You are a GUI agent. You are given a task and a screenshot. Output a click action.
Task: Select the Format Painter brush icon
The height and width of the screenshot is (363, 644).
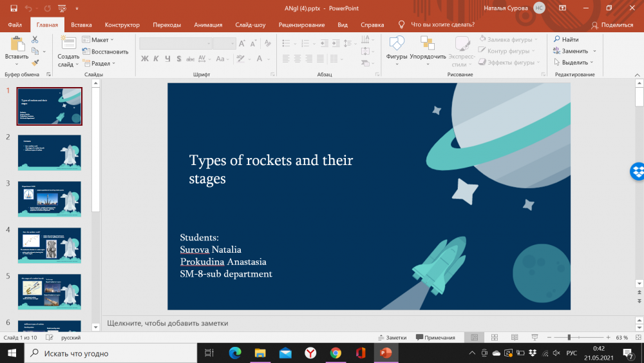(x=35, y=63)
